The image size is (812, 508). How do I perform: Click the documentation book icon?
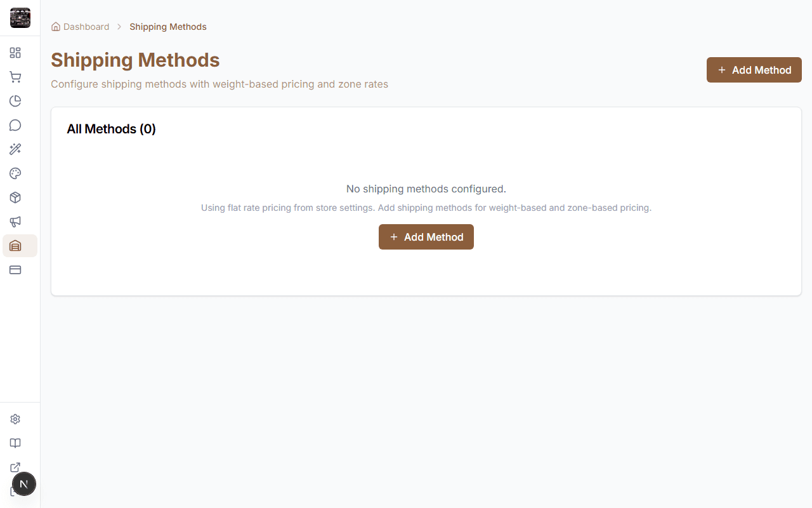click(x=15, y=443)
